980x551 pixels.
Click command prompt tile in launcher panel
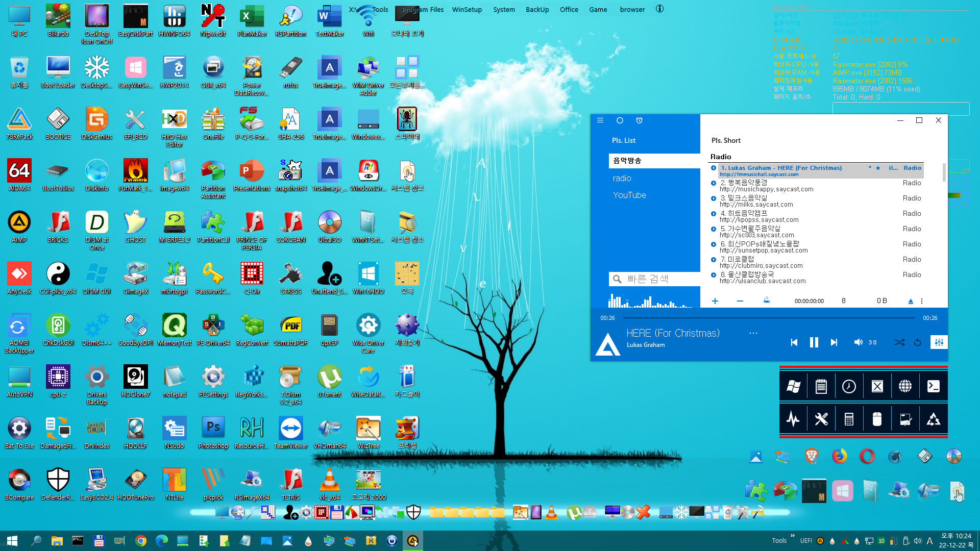click(933, 387)
